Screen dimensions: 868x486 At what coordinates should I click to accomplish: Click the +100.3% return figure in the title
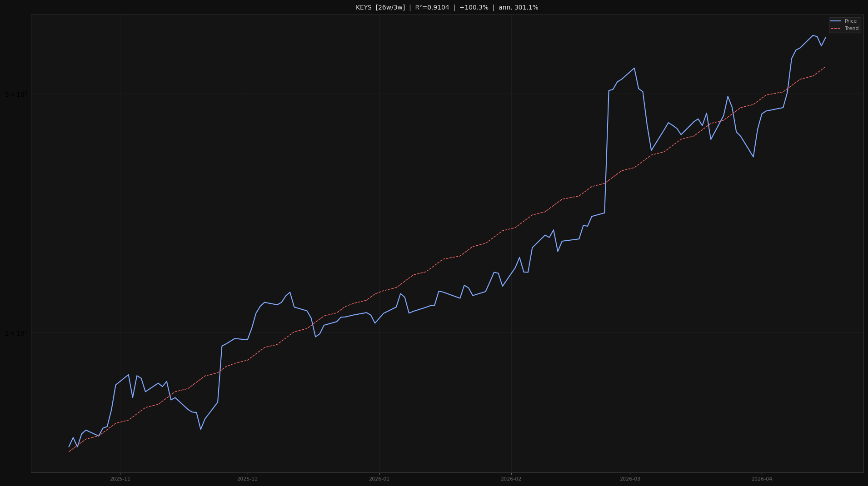point(474,7)
